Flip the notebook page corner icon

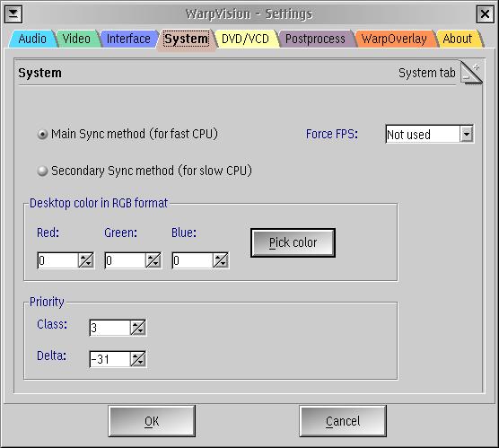pyautogui.click(x=471, y=73)
